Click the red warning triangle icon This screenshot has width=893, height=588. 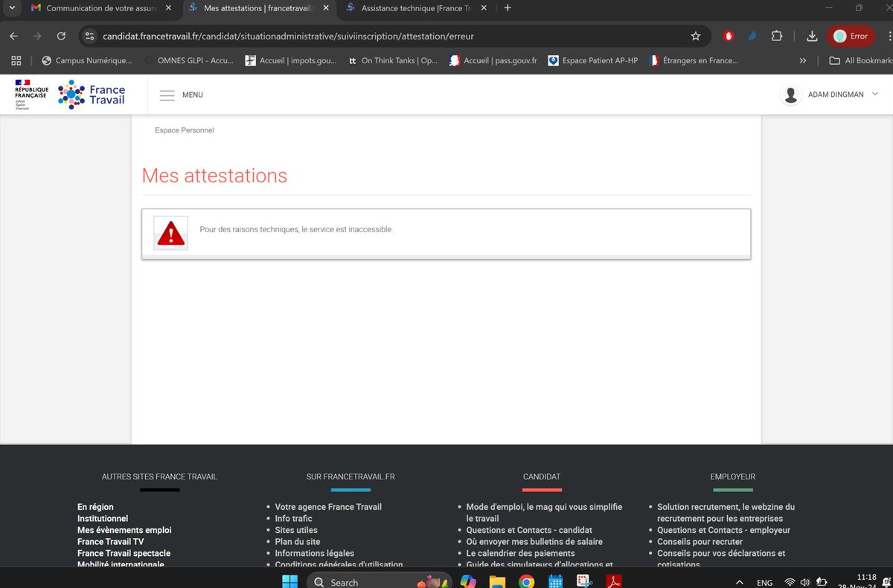tap(171, 233)
